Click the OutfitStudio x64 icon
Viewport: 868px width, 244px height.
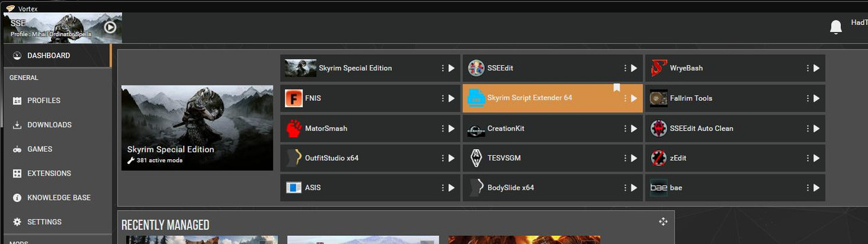coord(294,158)
